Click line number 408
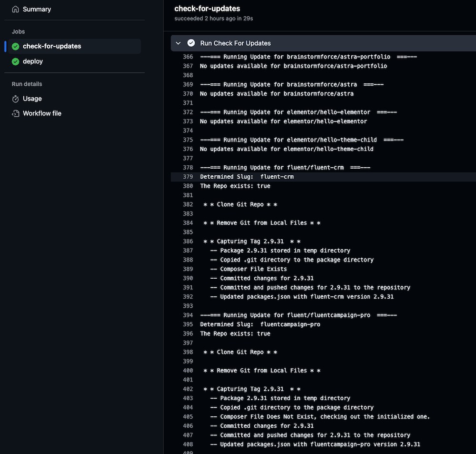 click(x=188, y=444)
